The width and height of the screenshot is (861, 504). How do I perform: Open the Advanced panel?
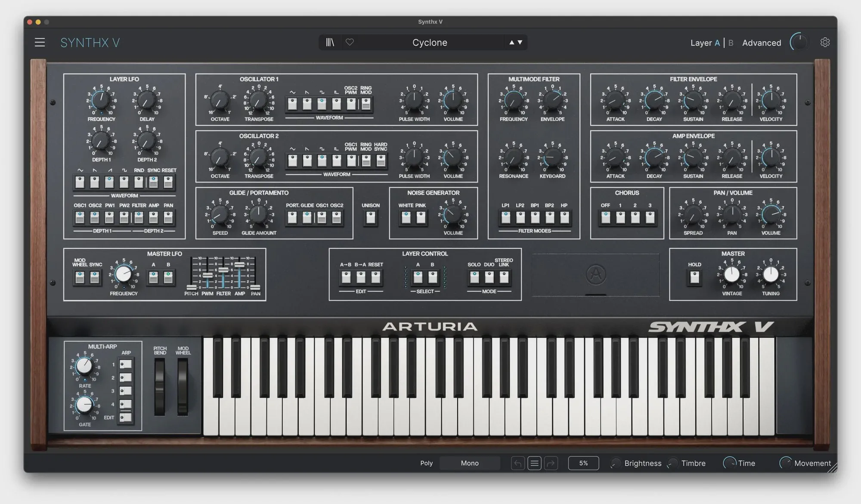(761, 43)
